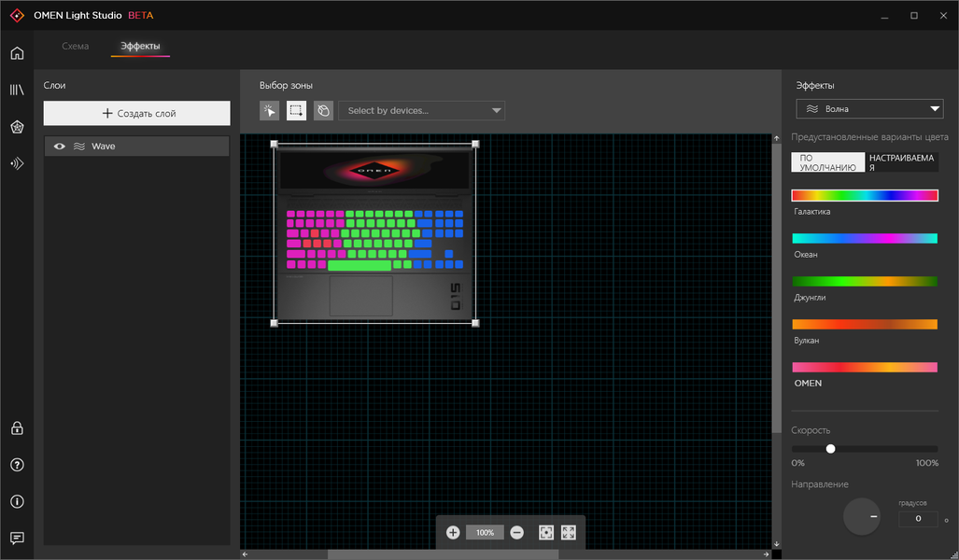
Task: Click the bottom-right selection resize handle
Action: tap(476, 323)
